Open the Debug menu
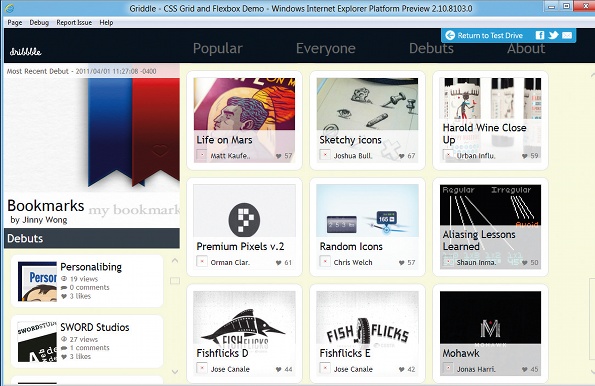This screenshot has width=595, height=386. (x=39, y=22)
